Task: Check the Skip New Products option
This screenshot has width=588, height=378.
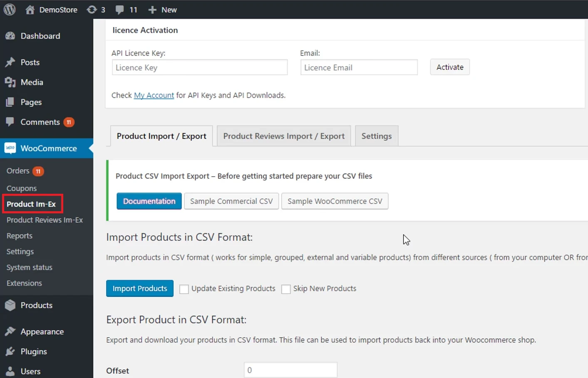Action: [x=286, y=289]
